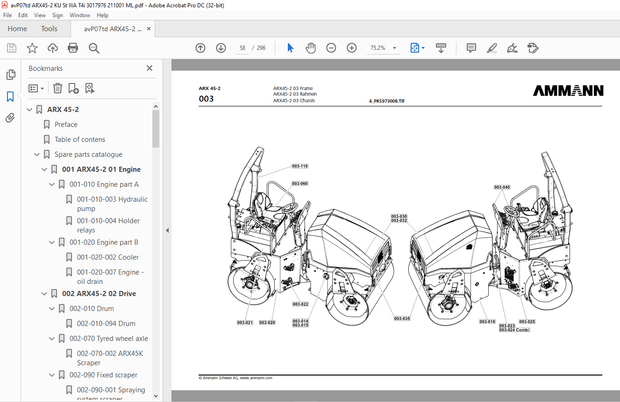This screenshot has width=620, height=402.
Task: Go to previous page arrow
Action: click(200, 48)
